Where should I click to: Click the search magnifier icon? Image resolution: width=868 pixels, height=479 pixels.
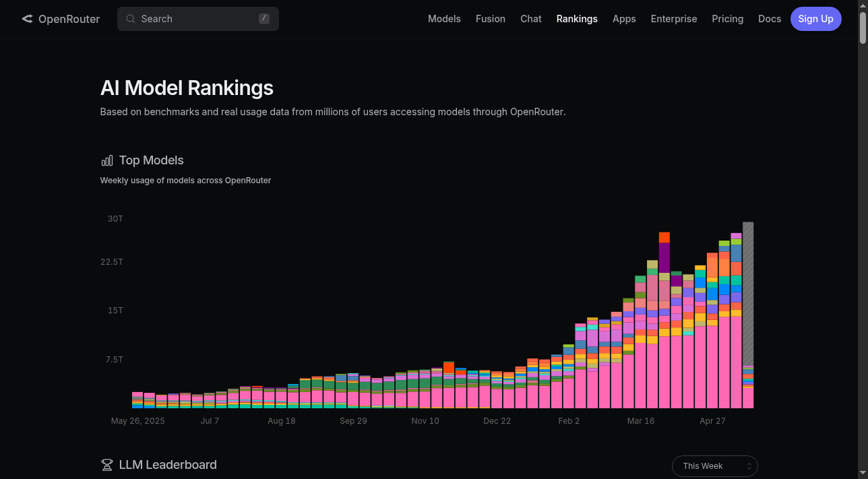[x=131, y=19]
